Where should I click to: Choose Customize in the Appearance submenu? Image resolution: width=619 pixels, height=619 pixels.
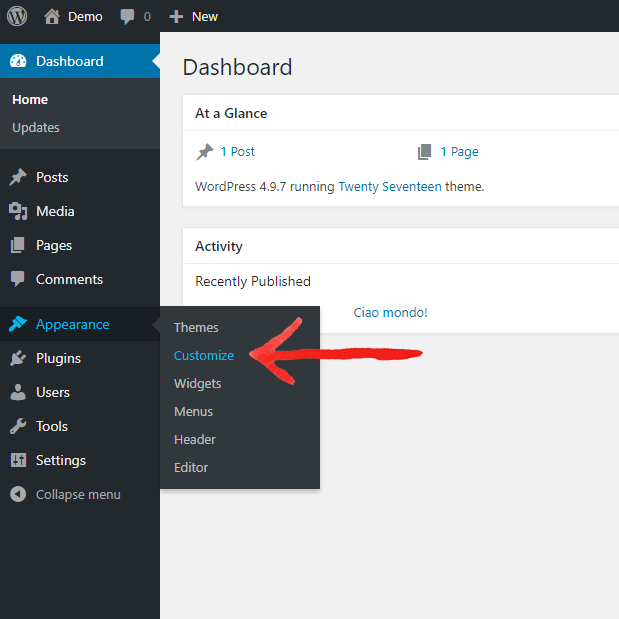tap(204, 355)
